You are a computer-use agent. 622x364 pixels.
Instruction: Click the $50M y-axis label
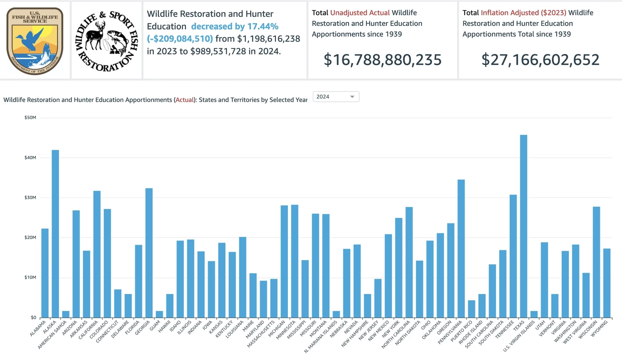[30, 117]
